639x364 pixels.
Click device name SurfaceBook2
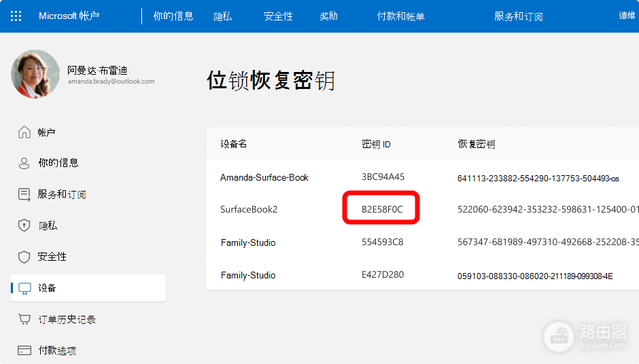coord(249,209)
